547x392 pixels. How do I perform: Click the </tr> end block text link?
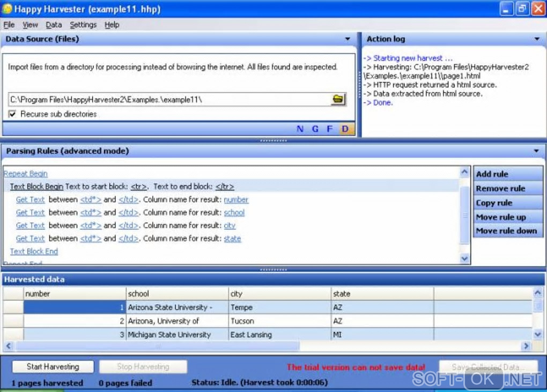pos(225,187)
